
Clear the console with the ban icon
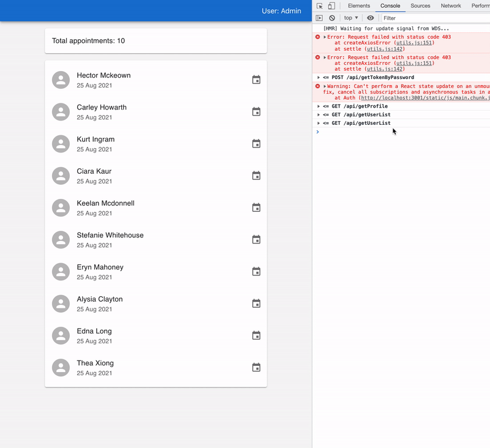click(332, 18)
